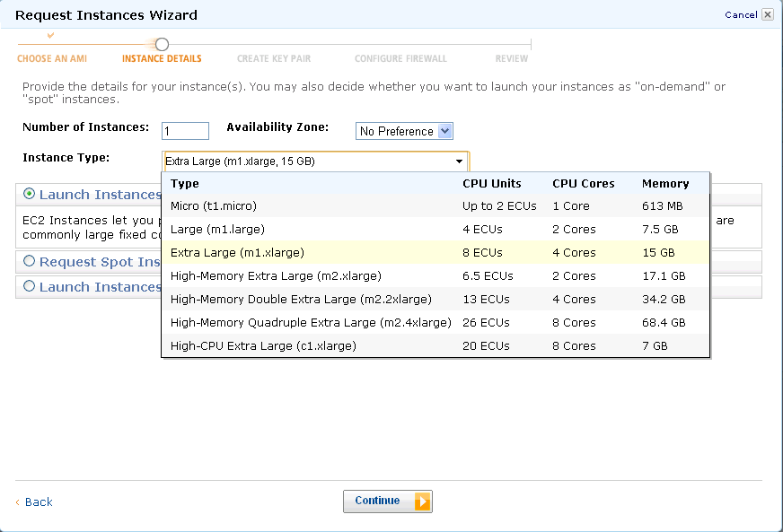Click the current step circle on the progress bar

pos(162,44)
